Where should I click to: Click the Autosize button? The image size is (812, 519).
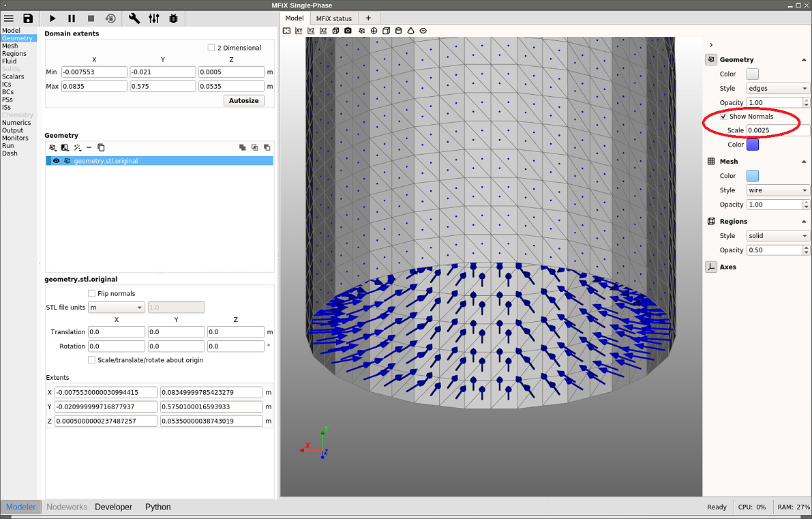click(243, 100)
